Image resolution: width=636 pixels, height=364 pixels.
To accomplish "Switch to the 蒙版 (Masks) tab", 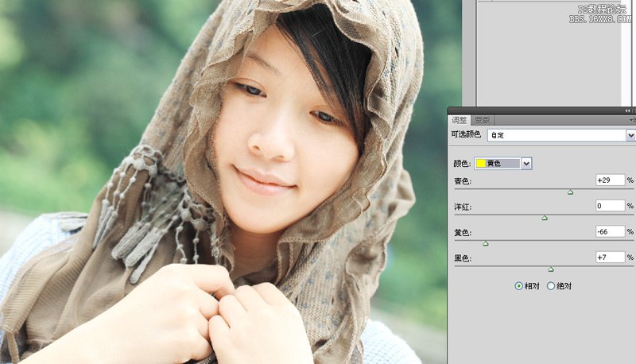I will [483, 120].
